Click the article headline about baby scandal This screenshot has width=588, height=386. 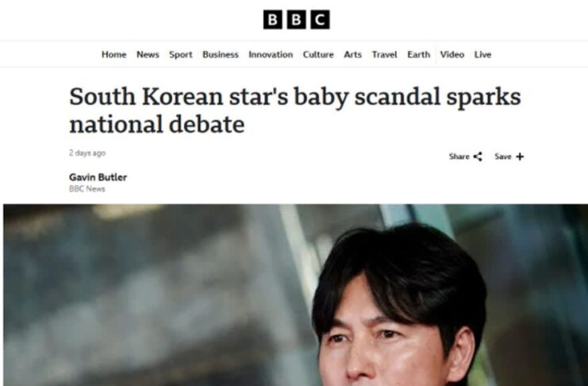coord(294,110)
